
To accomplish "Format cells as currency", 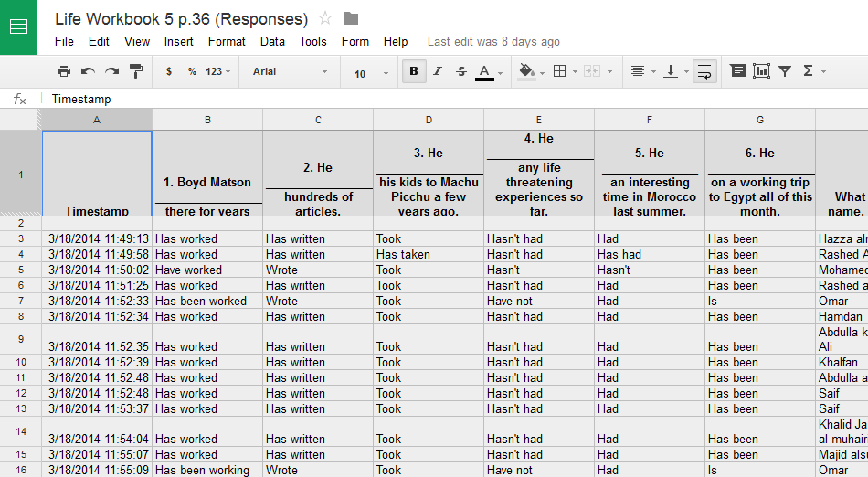I will pyautogui.click(x=169, y=71).
